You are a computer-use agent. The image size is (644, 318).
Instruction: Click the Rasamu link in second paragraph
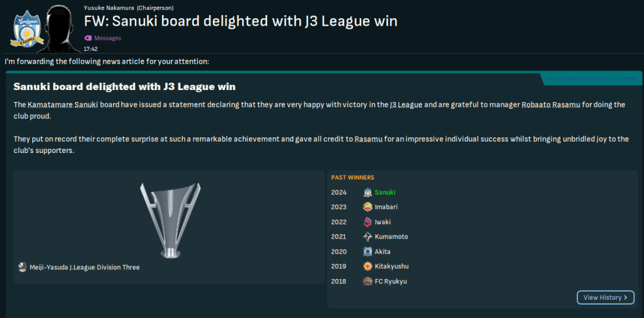coord(368,139)
